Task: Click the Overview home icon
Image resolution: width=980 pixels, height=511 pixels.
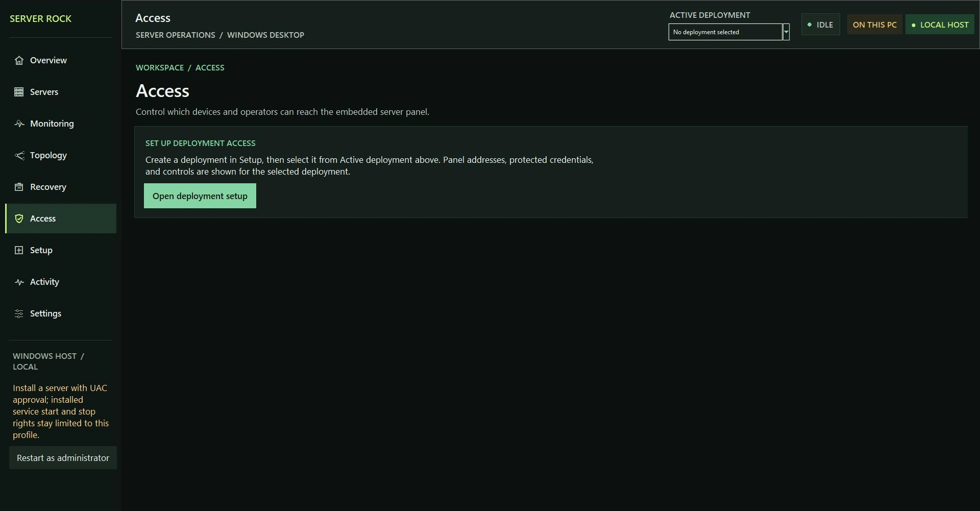Action: (x=19, y=60)
